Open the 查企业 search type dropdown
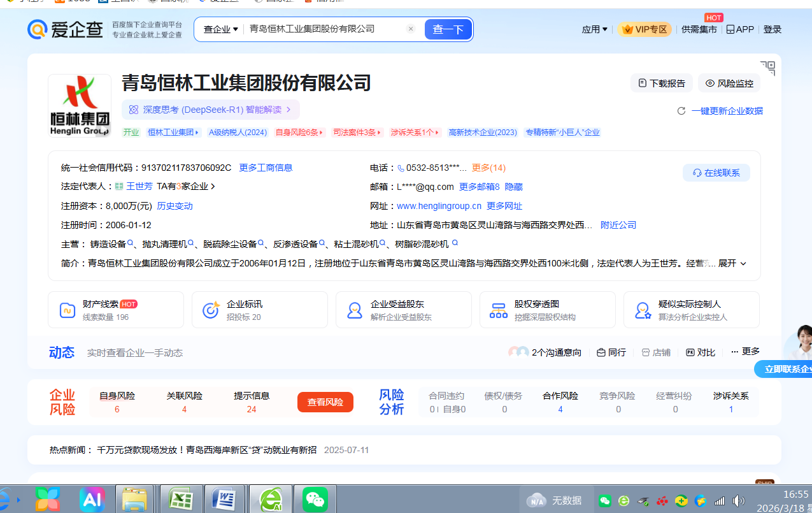This screenshot has height=513, width=812. click(x=220, y=29)
